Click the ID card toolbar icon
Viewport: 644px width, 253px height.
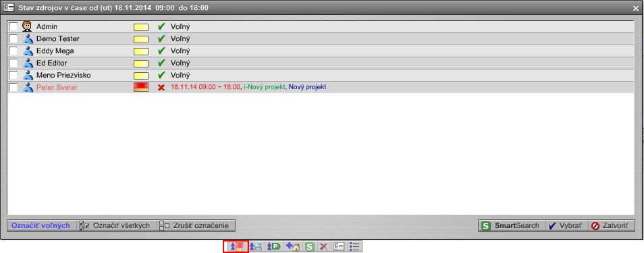pos(339,246)
